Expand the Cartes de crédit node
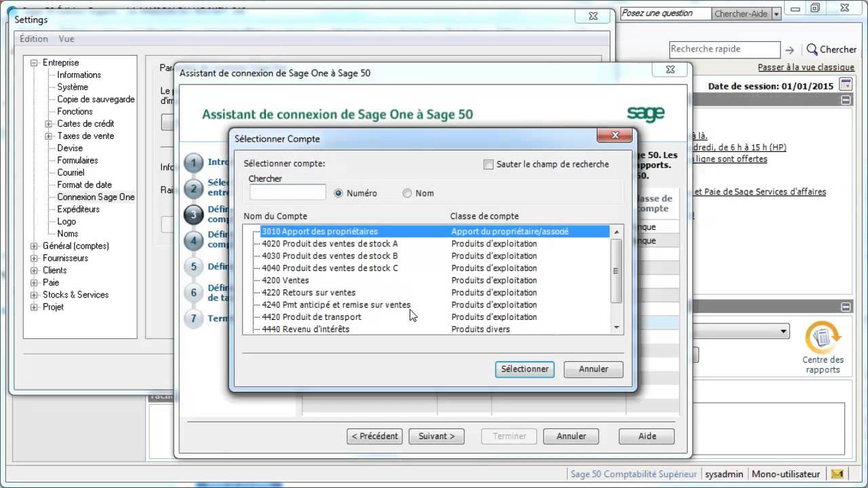 (48, 124)
